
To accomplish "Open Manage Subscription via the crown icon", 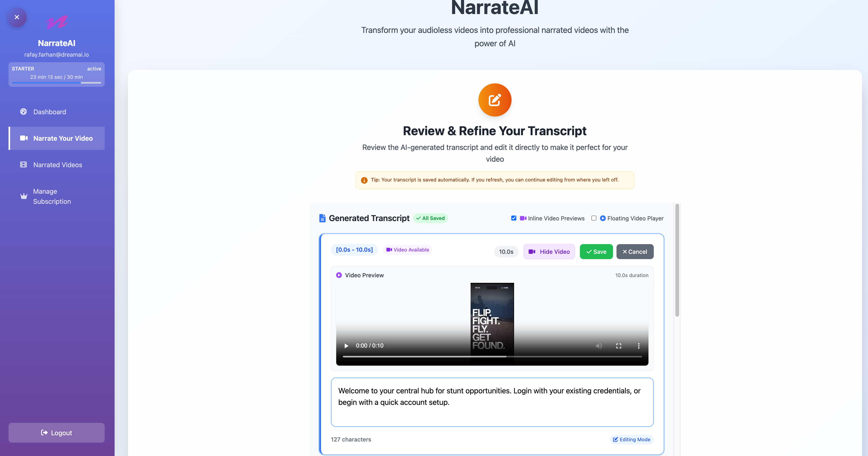I will tap(23, 196).
